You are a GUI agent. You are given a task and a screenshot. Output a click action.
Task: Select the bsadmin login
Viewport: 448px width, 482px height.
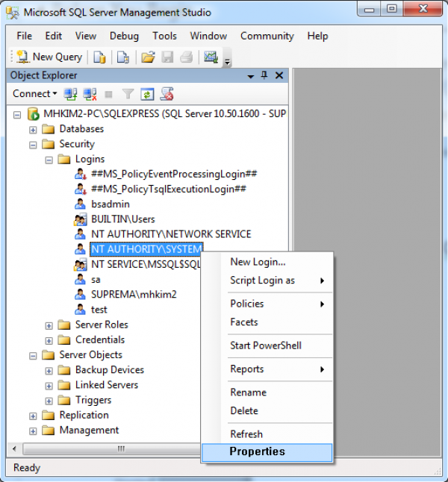click(110, 204)
